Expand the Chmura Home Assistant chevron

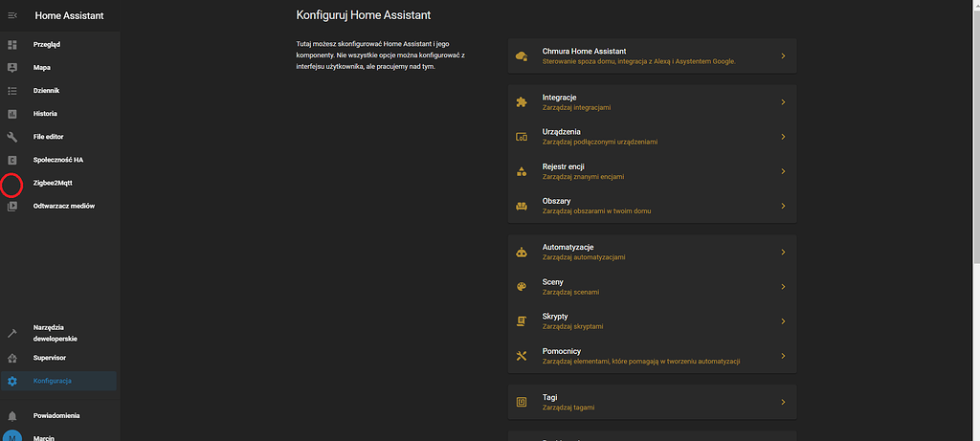[783, 56]
